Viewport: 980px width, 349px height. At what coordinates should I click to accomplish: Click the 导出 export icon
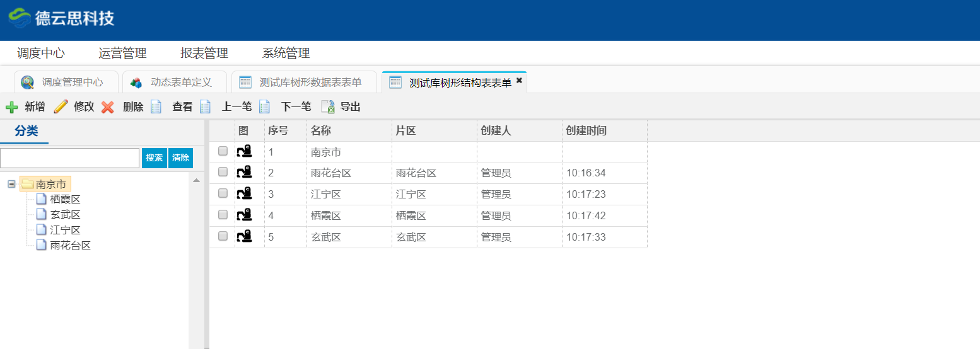pos(328,107)
